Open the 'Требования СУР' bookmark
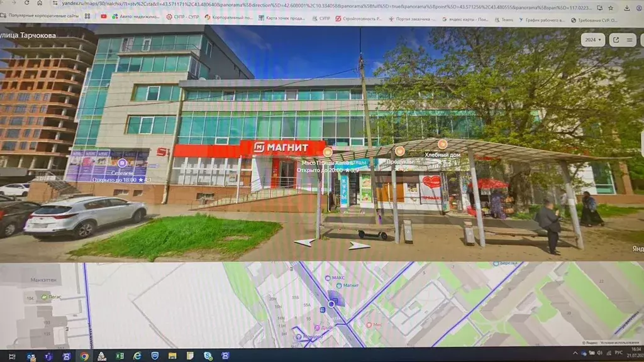Screen dimensions: 644x362 click(594, 20)
